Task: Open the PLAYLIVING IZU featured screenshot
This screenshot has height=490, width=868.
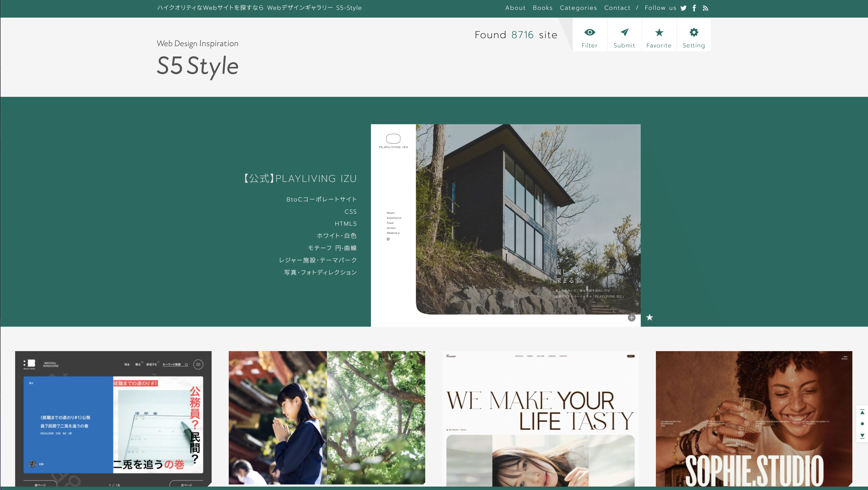Action: click(x=506, y=225)
